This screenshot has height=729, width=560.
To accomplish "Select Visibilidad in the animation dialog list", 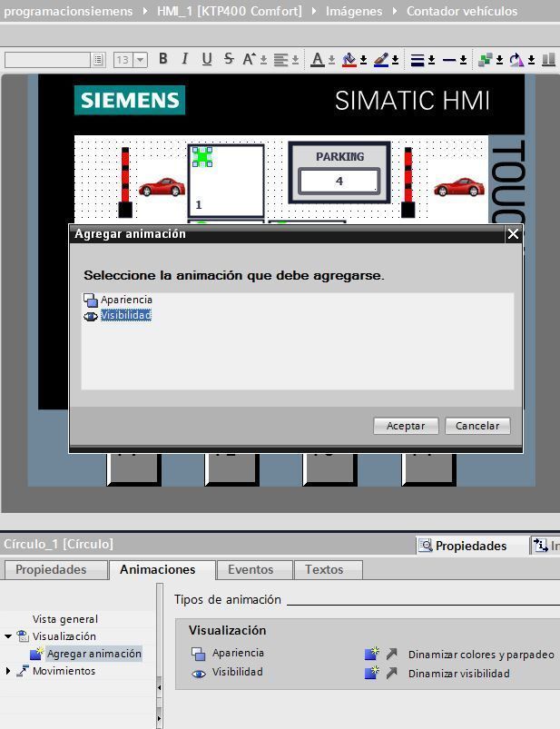I will pos(126,315).
